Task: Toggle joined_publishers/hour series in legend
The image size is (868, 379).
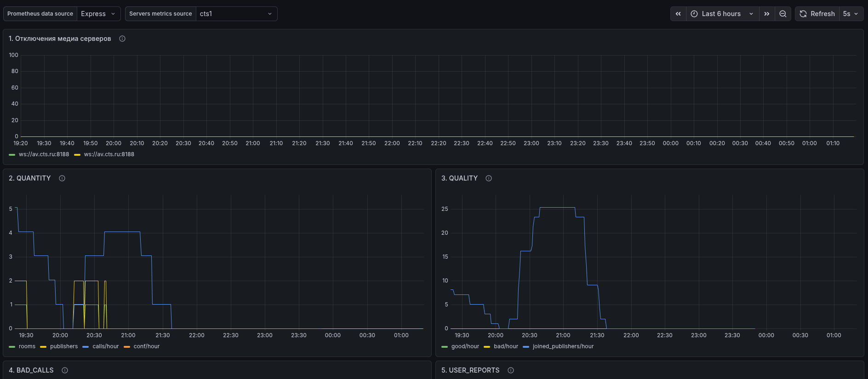Action: click(x=563, y=346)
